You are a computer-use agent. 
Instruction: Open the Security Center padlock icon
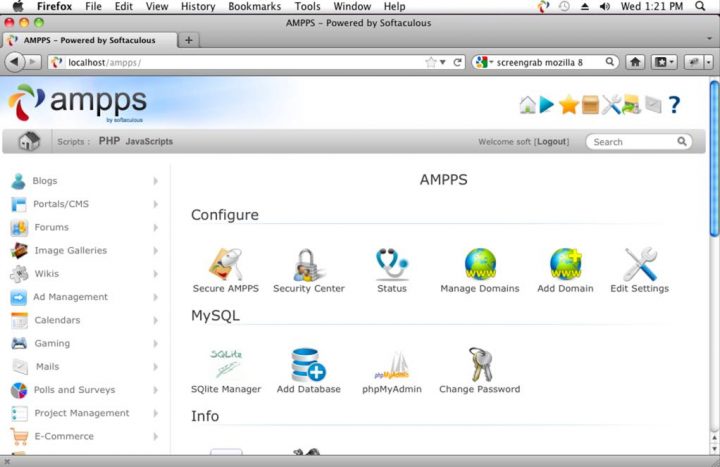click(308, 266)
